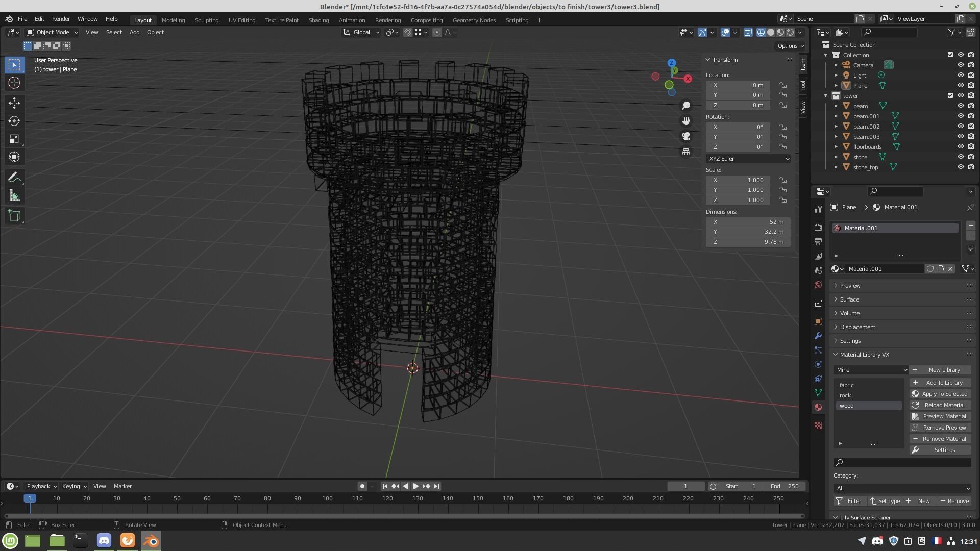Image resolution: width=980 pixels, height=551 pixels.
Task: Select the Add Cube tool
Action: coord(14,216)
